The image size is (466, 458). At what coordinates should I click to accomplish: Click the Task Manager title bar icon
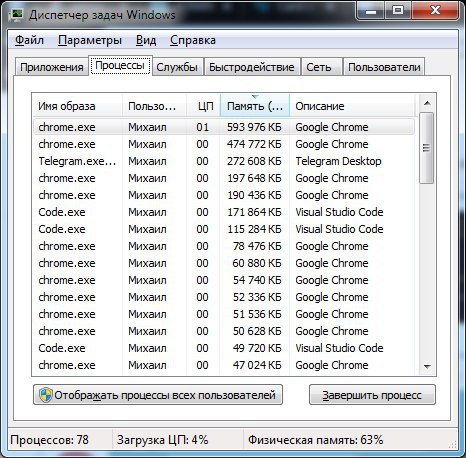[17, 15]
